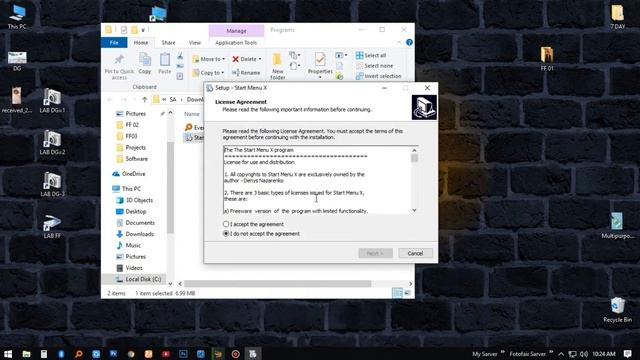Switch to the Home ribbon tab

pos(141,42)
